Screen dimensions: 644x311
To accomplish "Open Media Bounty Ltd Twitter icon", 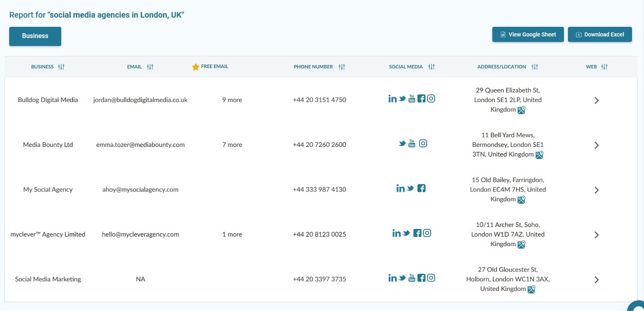I will pyautogui.click(x=402, y=143).
